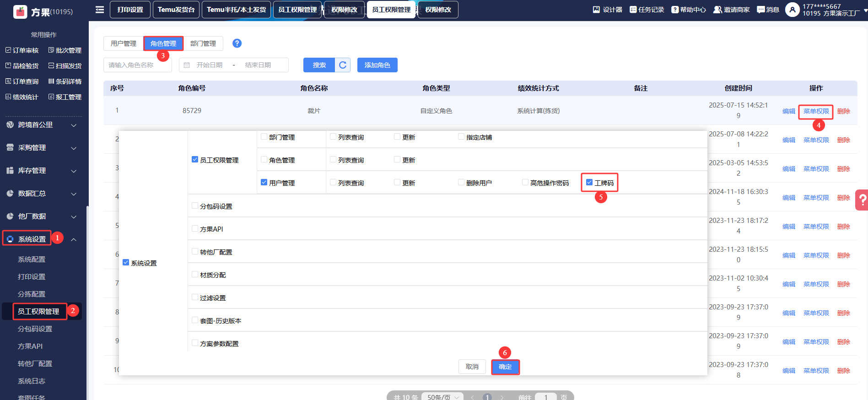Viewport: 868px width, 400px height.
Task: Click the user avatar icon
Action: click(x=792, y=10)
